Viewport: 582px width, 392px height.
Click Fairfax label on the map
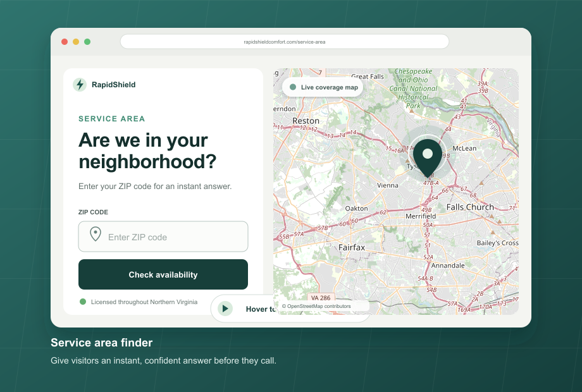352,247
